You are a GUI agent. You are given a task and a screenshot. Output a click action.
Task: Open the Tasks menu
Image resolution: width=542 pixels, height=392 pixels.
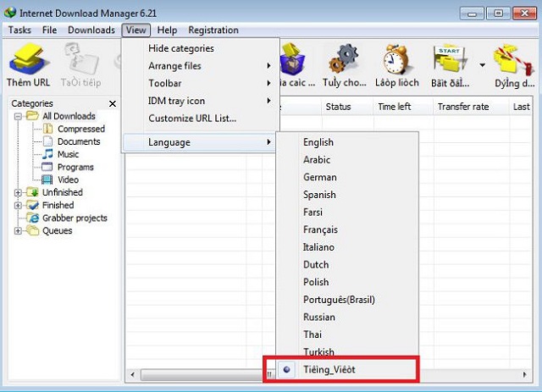click(19, 30)
